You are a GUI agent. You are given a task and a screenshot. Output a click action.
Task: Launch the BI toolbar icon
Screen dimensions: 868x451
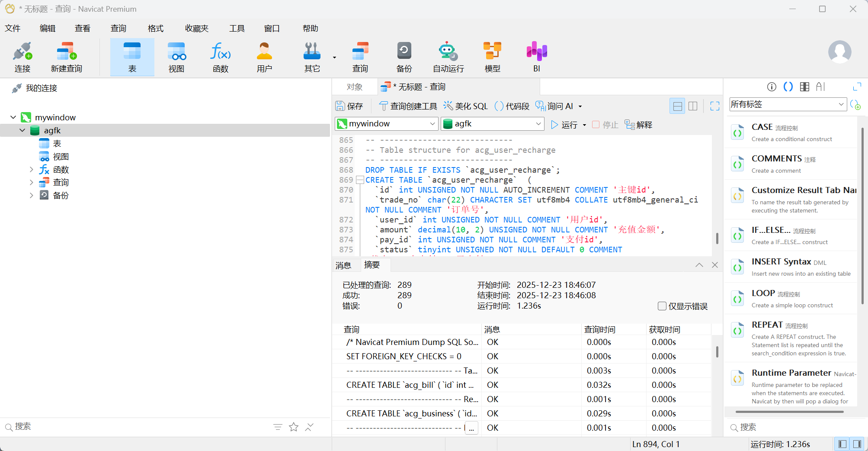(x=536, y=57)
